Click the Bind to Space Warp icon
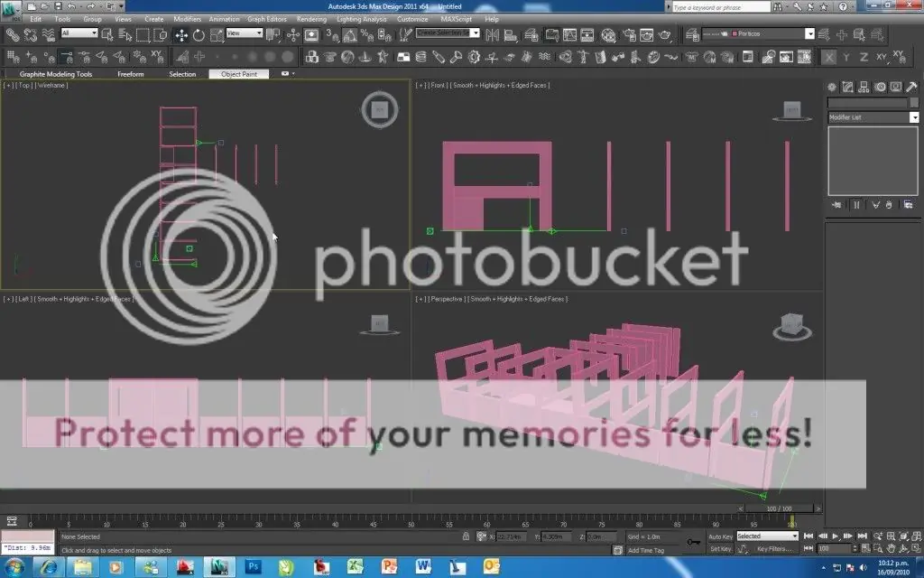The image size is (924, 578). (x=48, y=35)
